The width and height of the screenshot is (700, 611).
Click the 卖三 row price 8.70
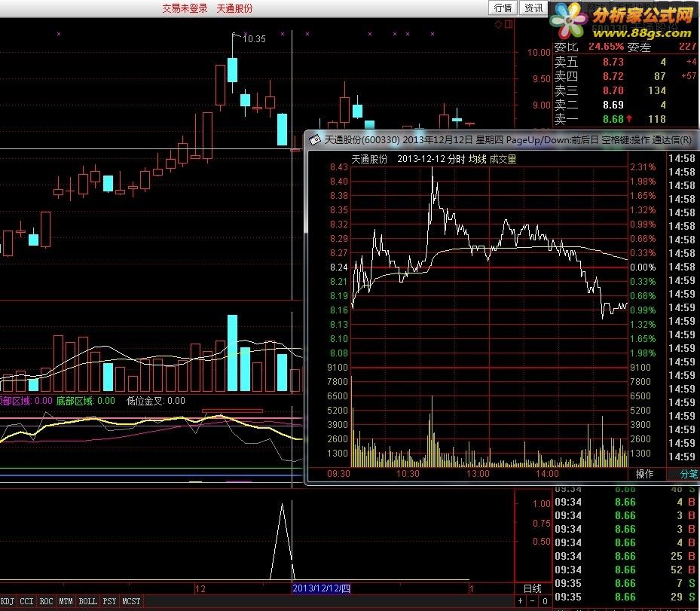click(613, 90)
